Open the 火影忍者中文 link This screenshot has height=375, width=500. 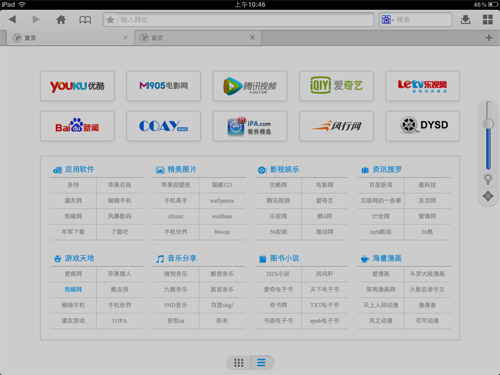pos(427,289)
